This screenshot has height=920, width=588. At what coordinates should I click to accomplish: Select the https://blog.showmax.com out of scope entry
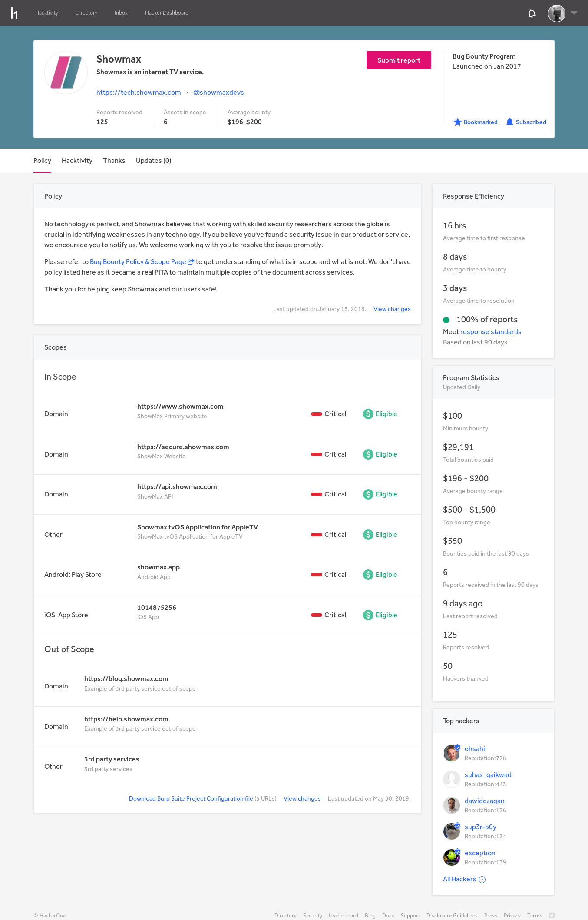pos(126,679)
